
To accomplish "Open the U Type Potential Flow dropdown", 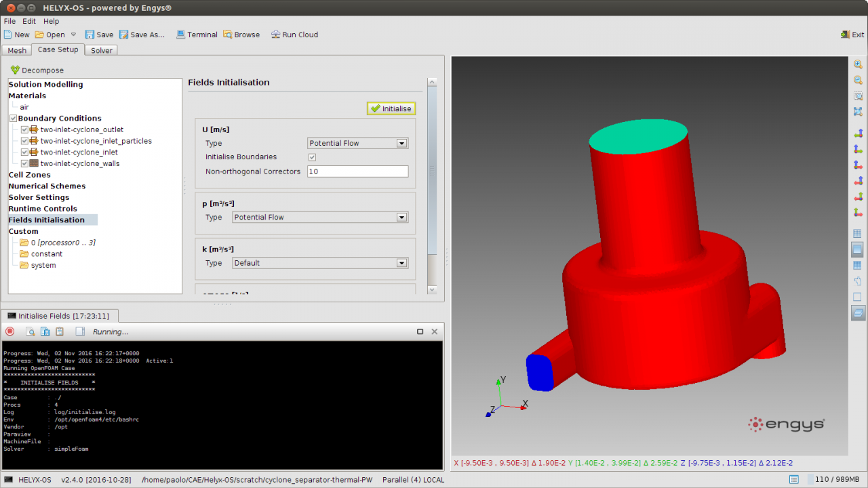I will [358, 143].
